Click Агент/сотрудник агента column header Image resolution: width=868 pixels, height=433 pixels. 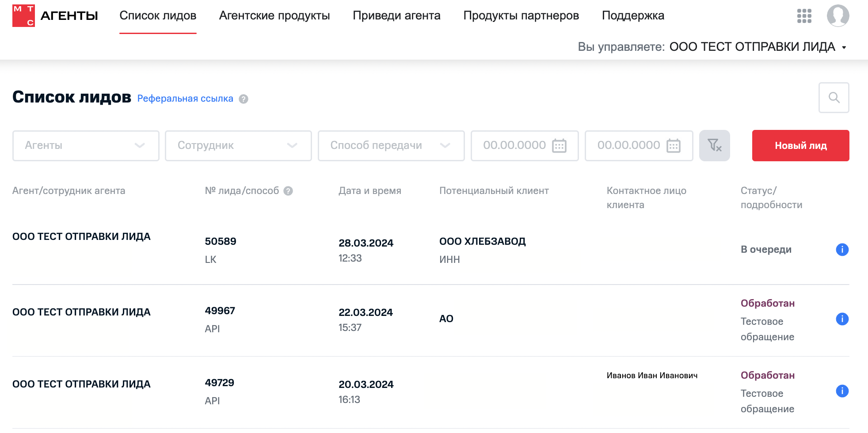click(69, 191)
